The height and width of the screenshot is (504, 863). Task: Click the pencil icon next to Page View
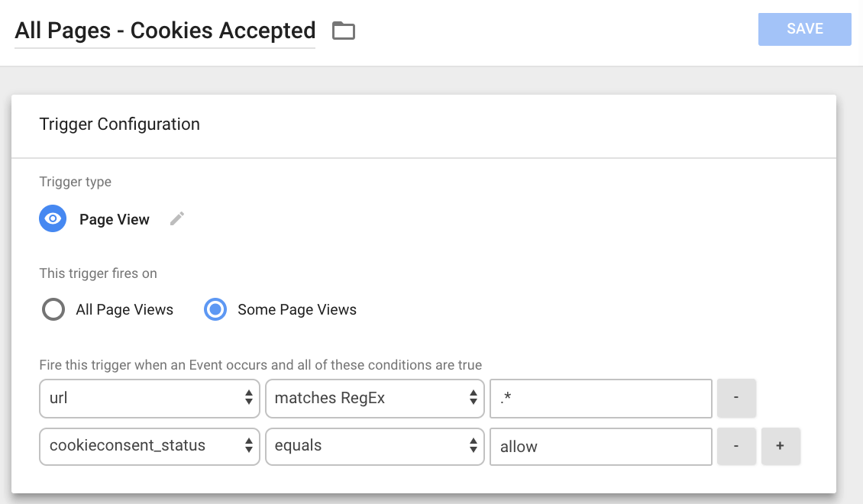pyautogui.click(x=176, y=218)
